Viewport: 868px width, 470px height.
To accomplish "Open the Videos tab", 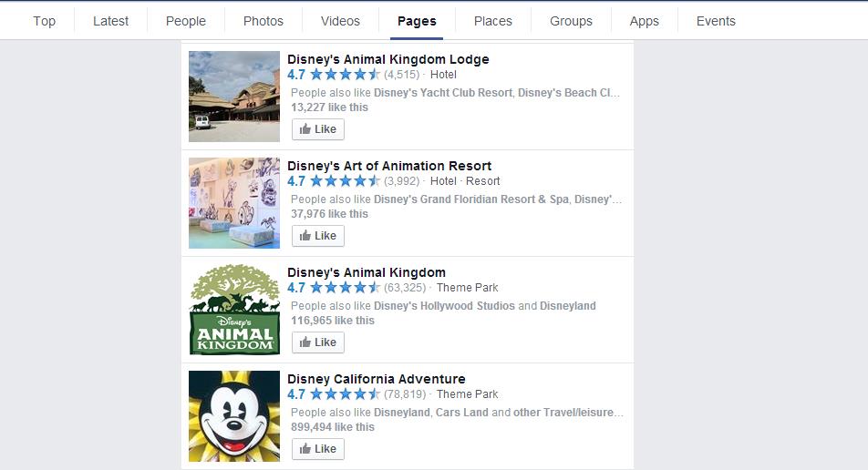I will 340,21.
